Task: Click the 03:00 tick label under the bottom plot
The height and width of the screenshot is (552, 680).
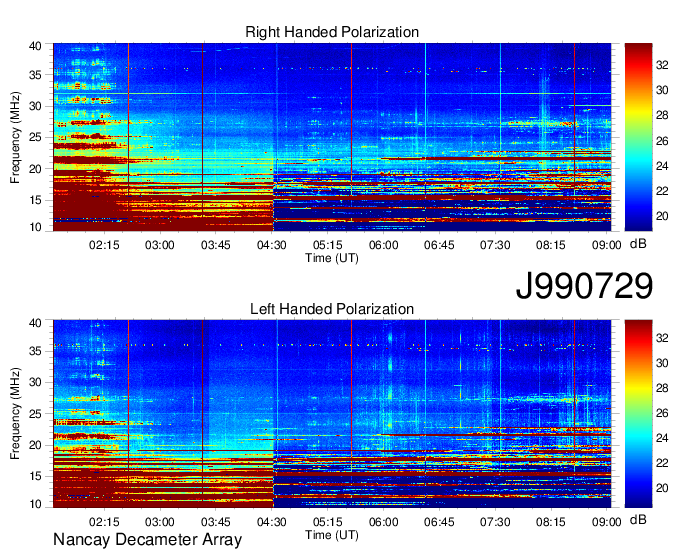Action: [x=160, y=522]
